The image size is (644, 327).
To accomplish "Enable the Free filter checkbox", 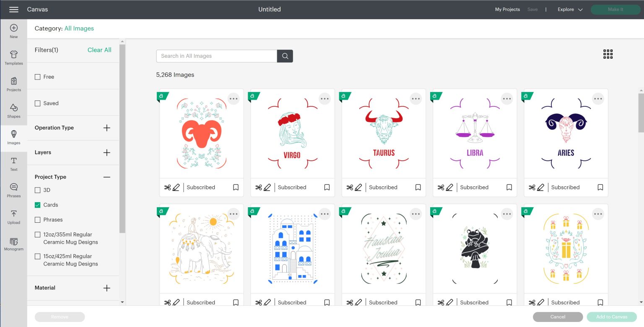I will click(38, 77).
